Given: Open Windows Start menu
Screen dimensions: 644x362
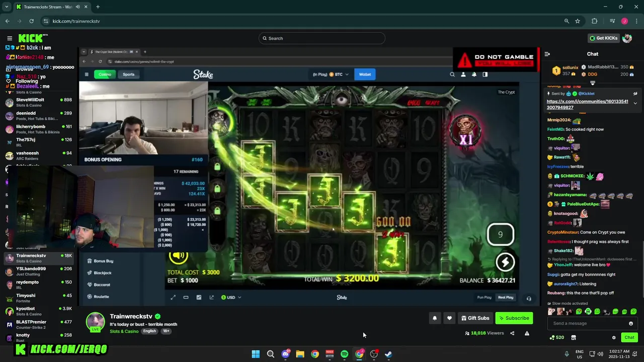Looking at the screenshot, I should [x=256, y=354].
